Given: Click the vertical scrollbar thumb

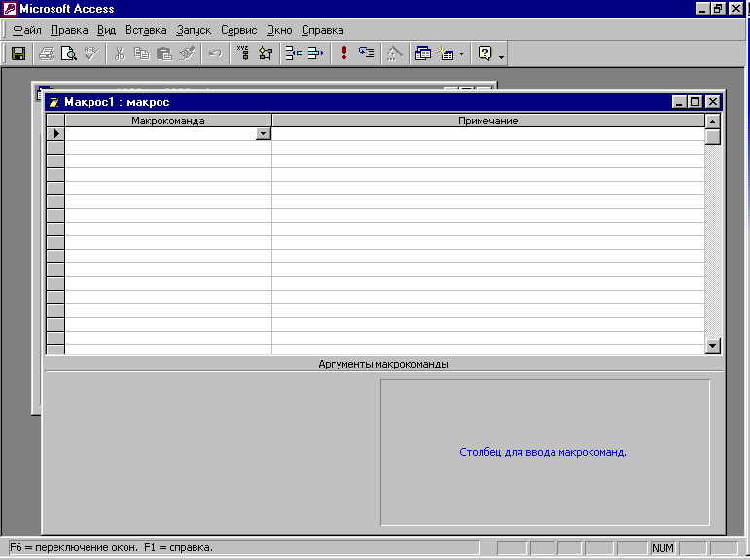Looking at the screenshot, I should pyautogui.click(x=713, y=137).
